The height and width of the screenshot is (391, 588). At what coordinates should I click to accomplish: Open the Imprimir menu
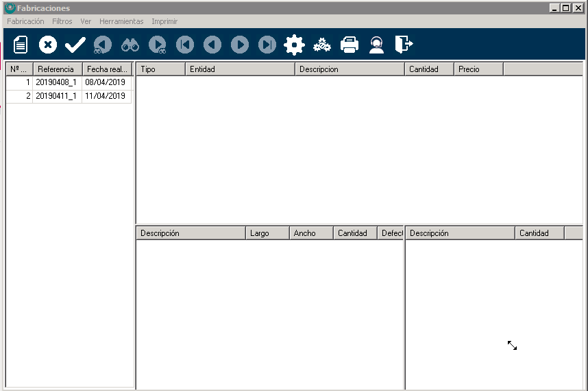pyautogui.click(x=164, y=21)
